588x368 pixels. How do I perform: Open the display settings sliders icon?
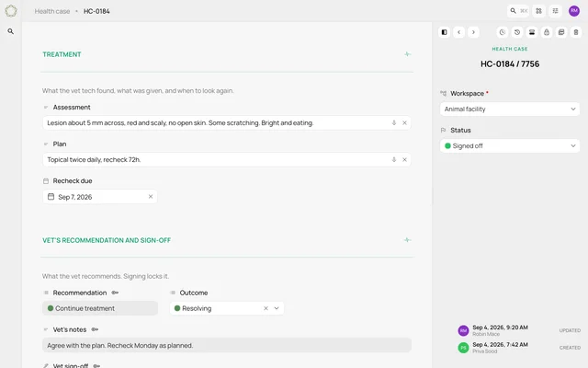pyautogui.click(x=555, y=11)
